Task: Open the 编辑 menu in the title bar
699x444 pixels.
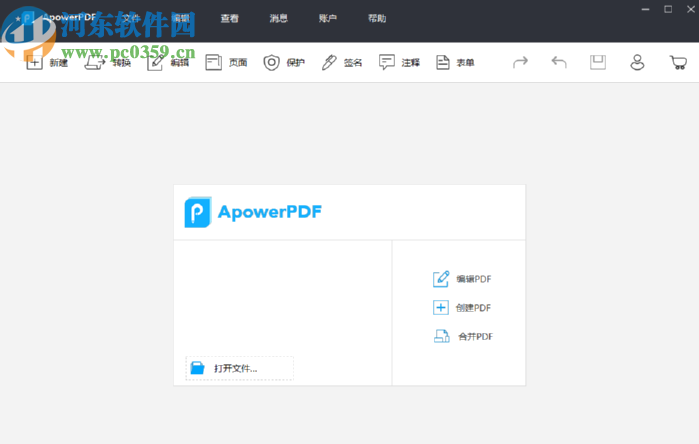Action: tap(181, 18)
